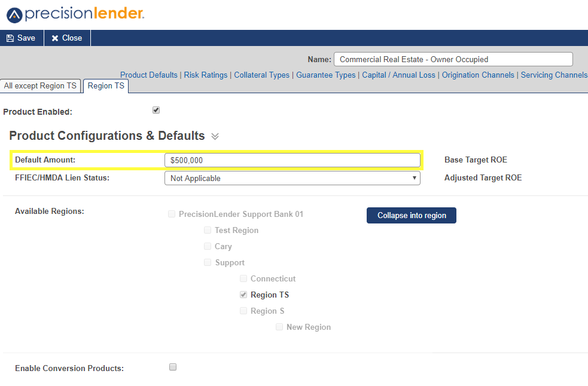Close the product editor with Close button

[67, 38]
